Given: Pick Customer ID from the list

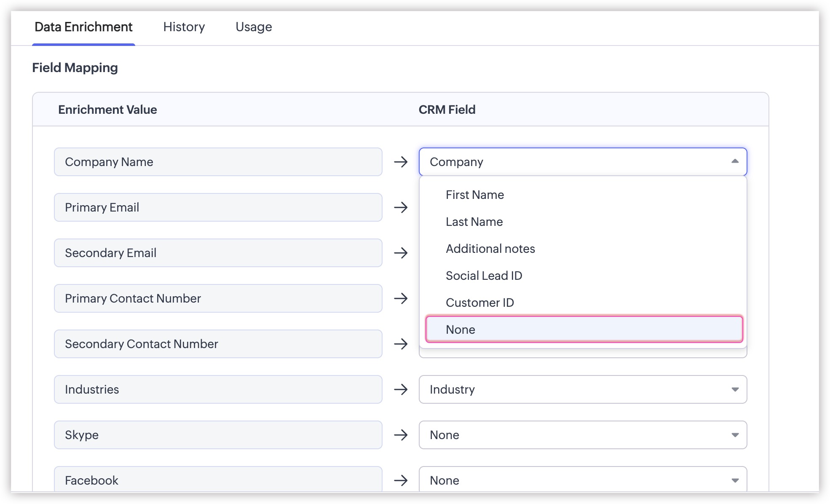Looking at the screenshot, I should point(479,303).
